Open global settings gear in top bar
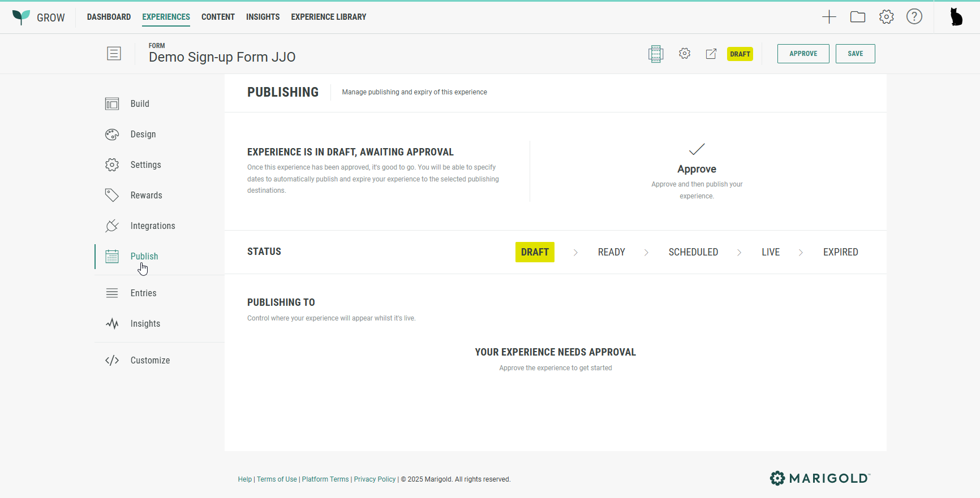 [887, 17]
